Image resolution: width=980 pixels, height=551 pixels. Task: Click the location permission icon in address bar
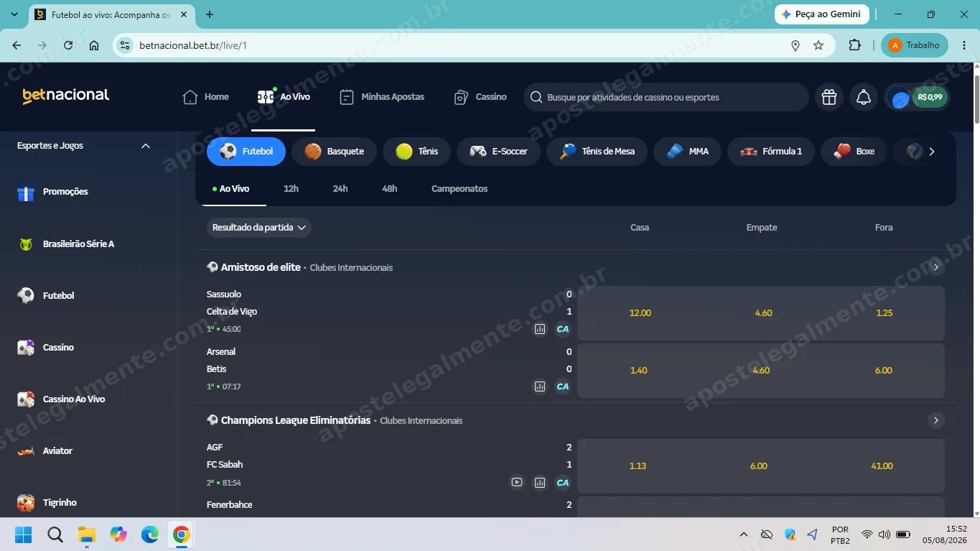(x=795, y=45)
